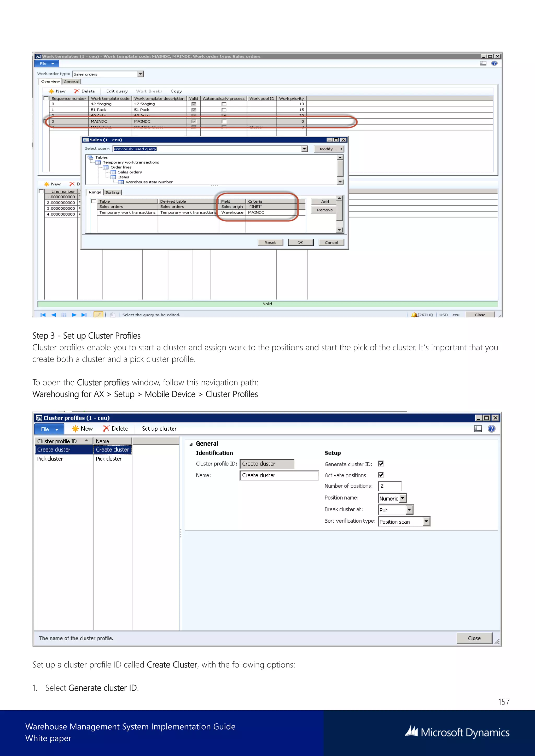Click the Number of positions field
The height and width of the screenshot is (756, 535).
click(390, 486)
